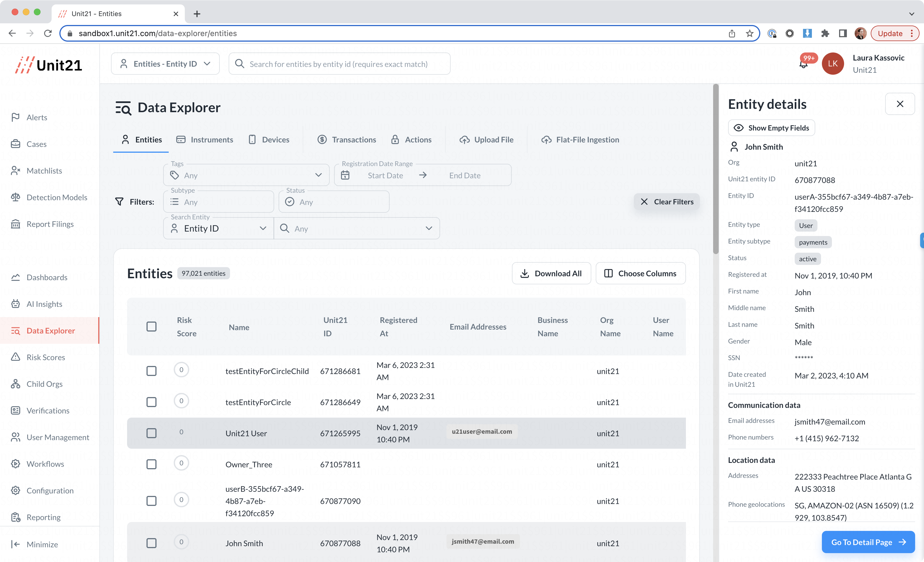Image resolution: width=924 pixels, height=562 pixels.
Task: Check the box for testEntityForCircleChild row
Action: pos(152,371)
